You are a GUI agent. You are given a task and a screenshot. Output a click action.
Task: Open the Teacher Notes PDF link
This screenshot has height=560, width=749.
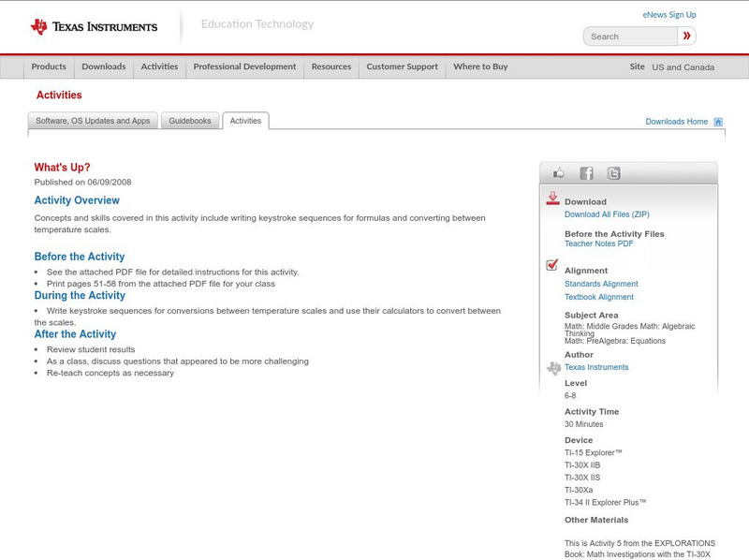pos(598,243)
